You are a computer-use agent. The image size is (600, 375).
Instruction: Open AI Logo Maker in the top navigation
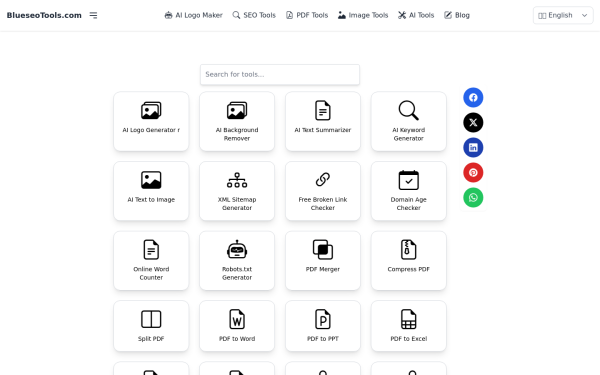[194, 15]
